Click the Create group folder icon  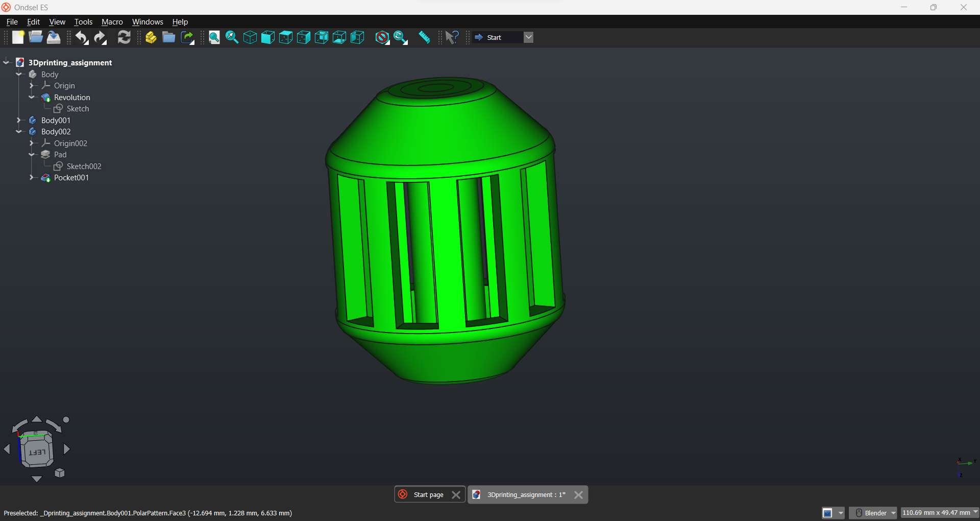[x=169, y=38]
